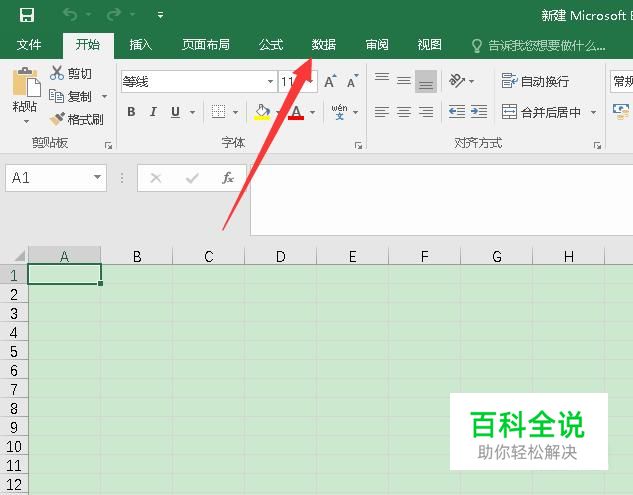633x495 pixels.
Task: Click 自动换行 wrap text button
Action: (535, 81)
